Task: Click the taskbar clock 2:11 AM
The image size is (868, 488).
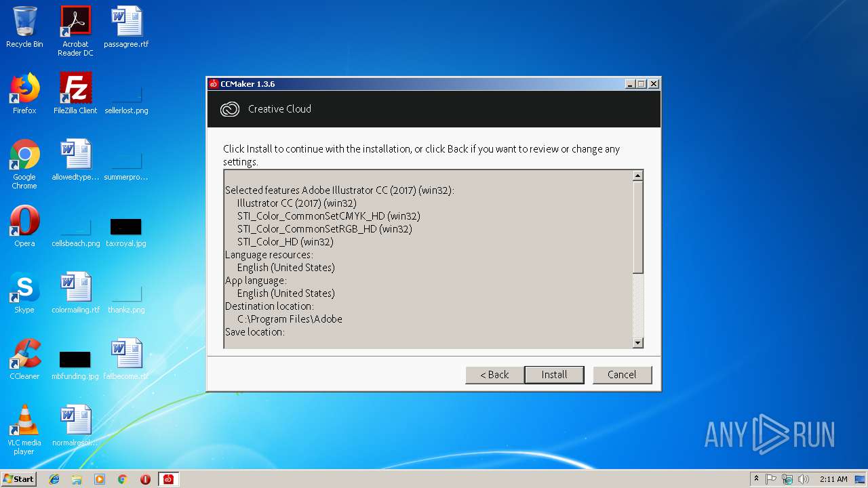Action: (833, 479)
